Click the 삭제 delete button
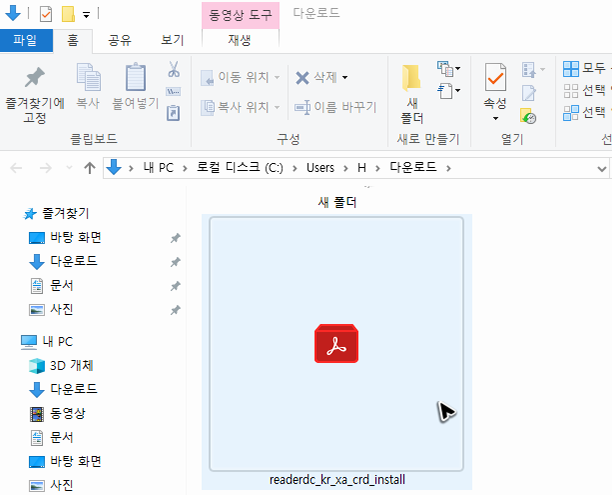The width and height of the screenshot is (612, 495). point(316,77)
